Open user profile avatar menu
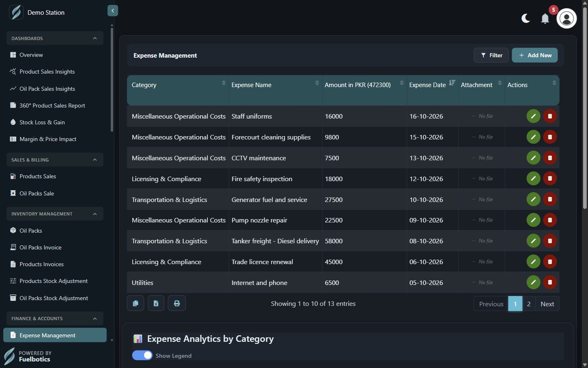 click(567, 18)
